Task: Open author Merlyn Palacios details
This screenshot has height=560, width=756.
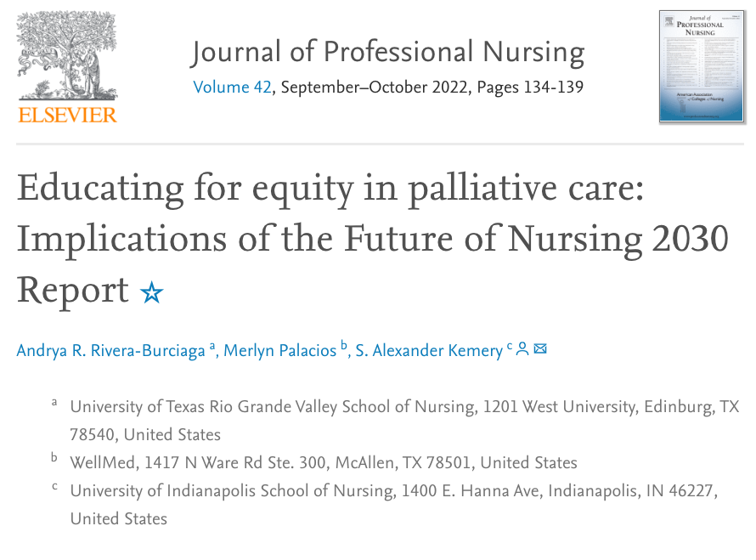Action: point(280,351)
